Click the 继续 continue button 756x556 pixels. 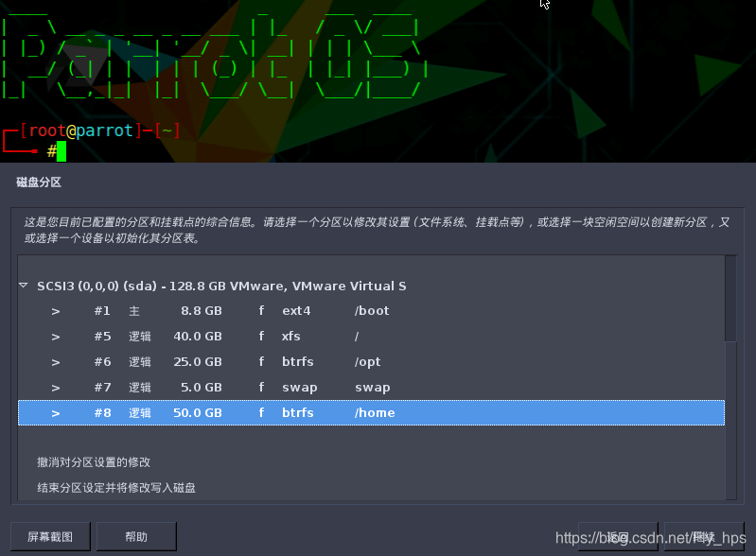coord(704,536)
